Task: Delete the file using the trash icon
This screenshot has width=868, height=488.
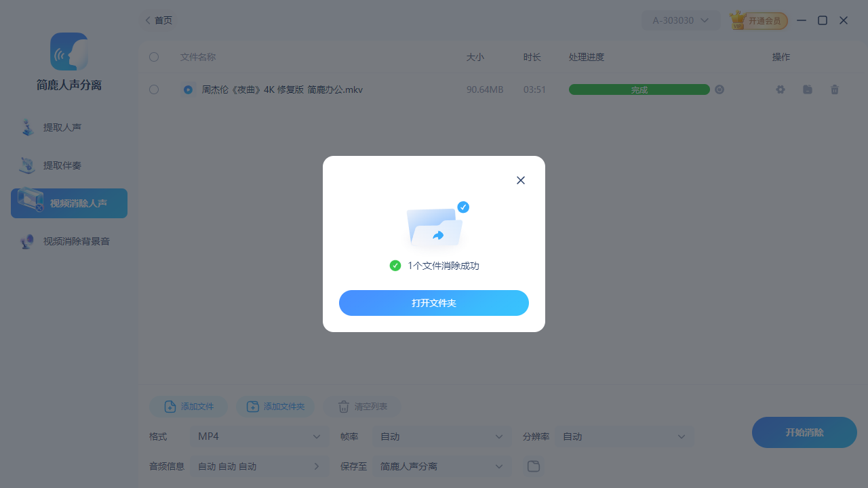Action: 835,89
